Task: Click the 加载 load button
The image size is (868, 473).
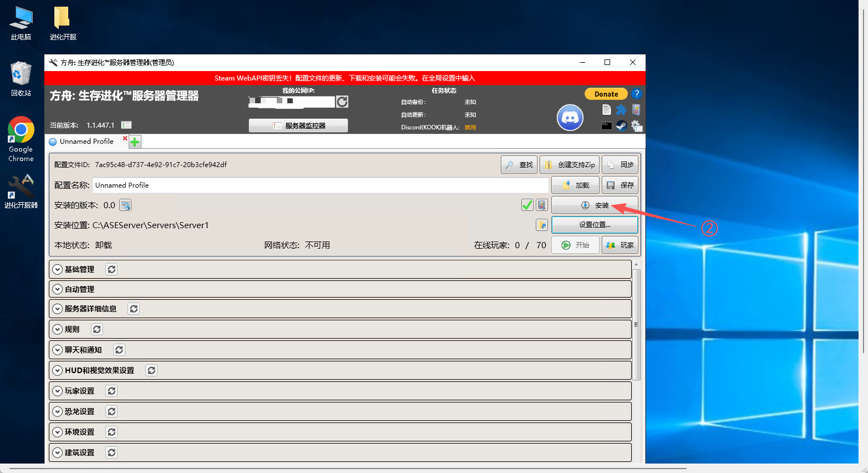Action: coord(575,185)
